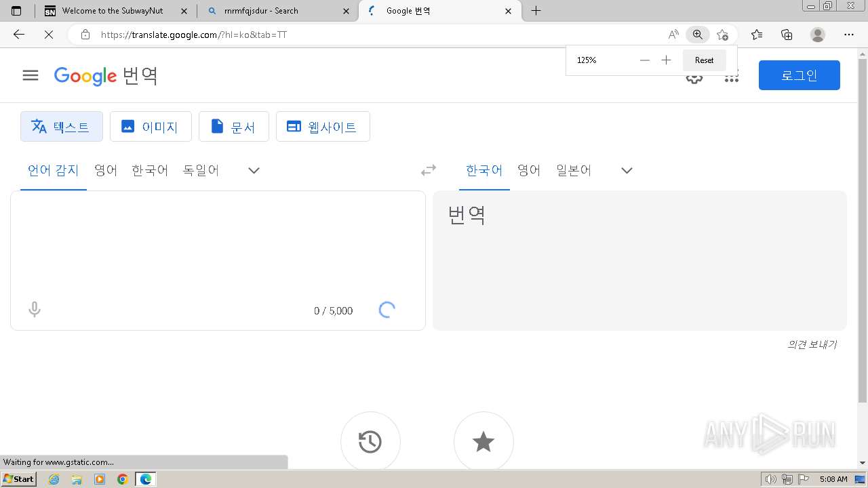Open the Windows Start menu
Screen dimensions: 868x488
[x=19, y=479]
